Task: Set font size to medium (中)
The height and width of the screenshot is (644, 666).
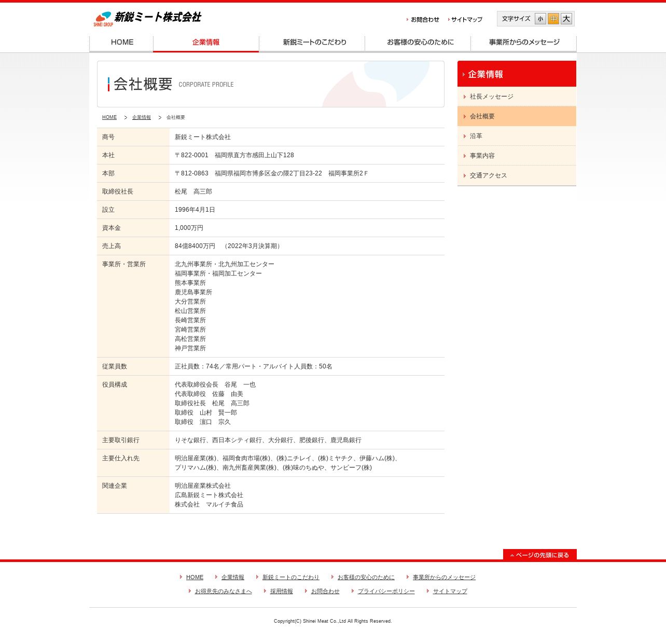Action: coord(553,19)
